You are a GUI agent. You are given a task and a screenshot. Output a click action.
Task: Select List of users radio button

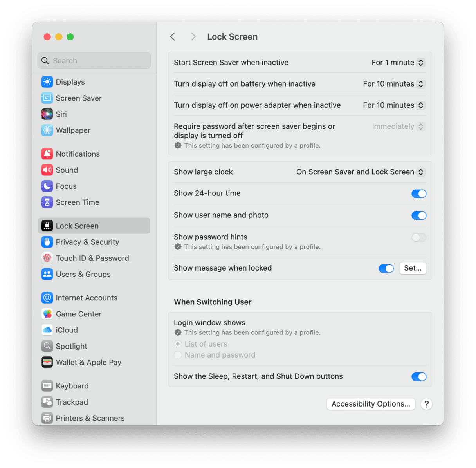(178, 344)
